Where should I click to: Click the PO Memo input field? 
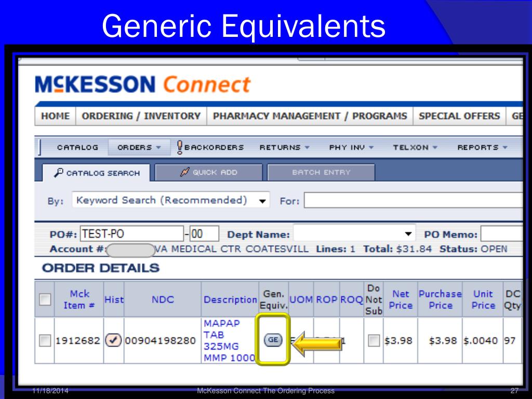point(501,234)
